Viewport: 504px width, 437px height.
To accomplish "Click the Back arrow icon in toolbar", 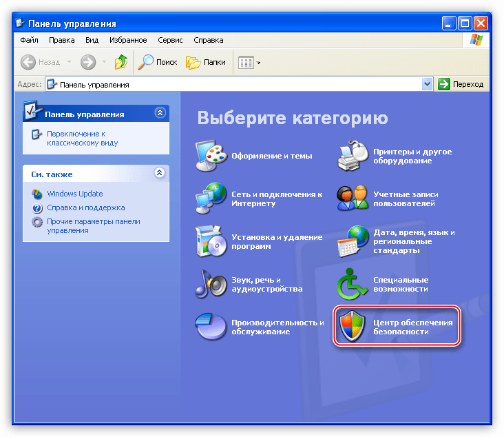I will pyautogui.click(x=28, y=62).
